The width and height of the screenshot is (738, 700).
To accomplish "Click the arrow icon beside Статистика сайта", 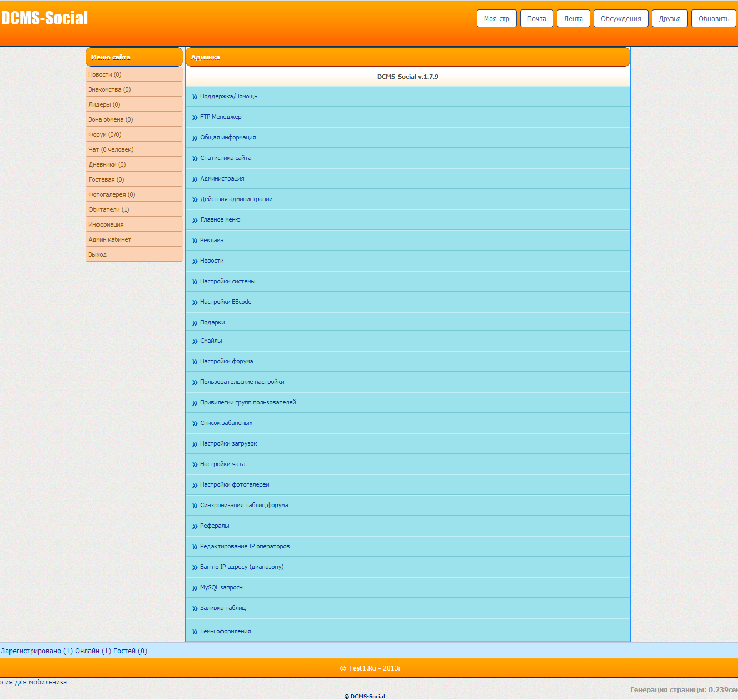I will [195, 158].
